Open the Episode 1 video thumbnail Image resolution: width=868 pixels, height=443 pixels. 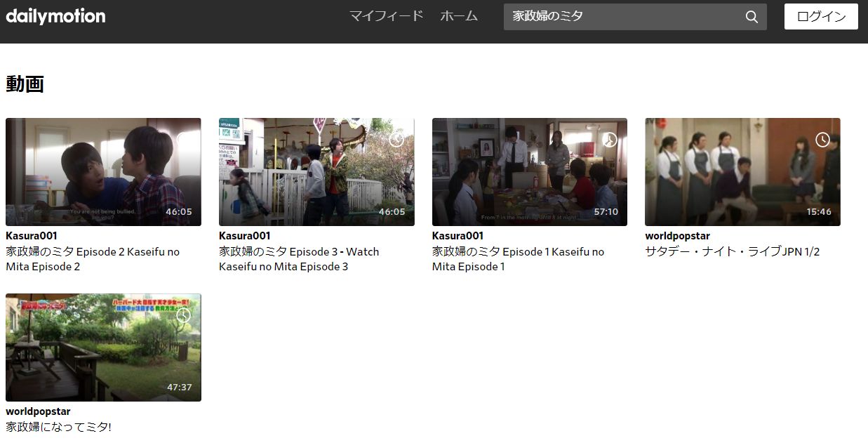[x=530, y=172]
